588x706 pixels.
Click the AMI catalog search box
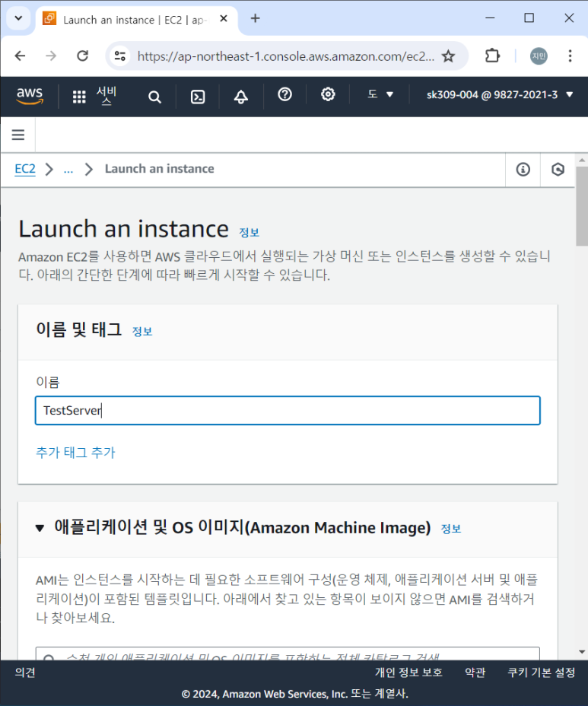(x=288, y=654)
